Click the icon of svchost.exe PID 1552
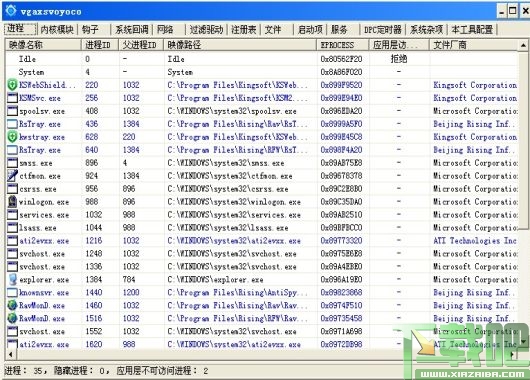Screen dimensions: 530x380 (12, 331)
